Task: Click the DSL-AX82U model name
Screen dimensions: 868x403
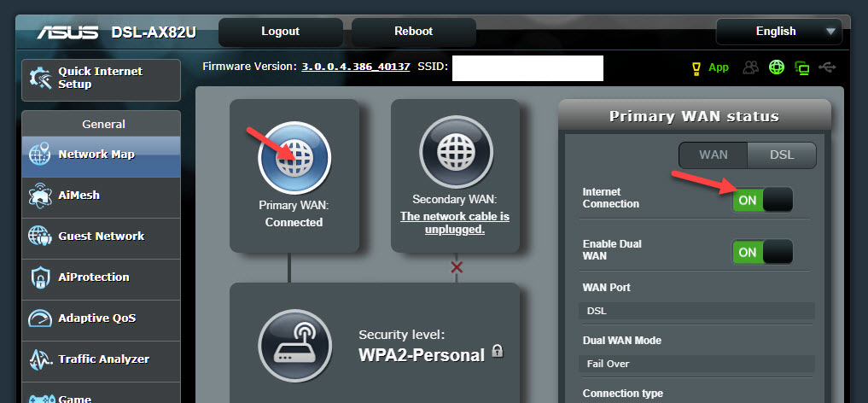Action: coord(154,32)
